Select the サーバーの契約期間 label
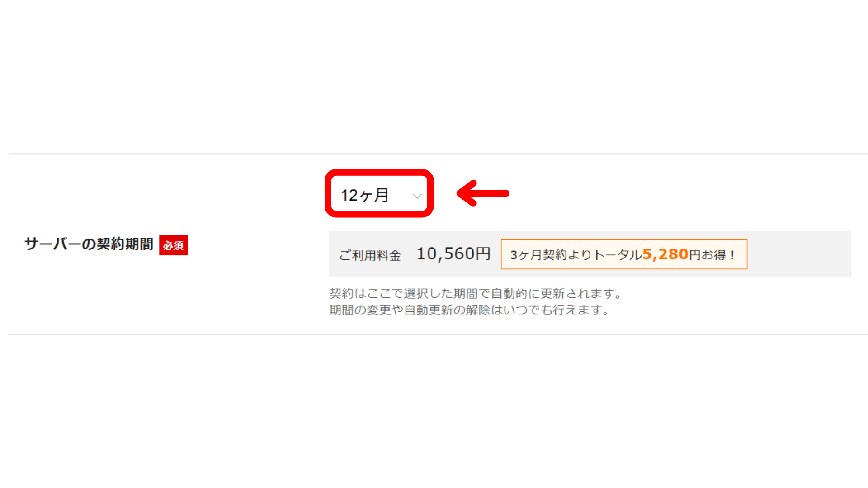The height and width of the screenshot is (488, 868). point(89,244)
